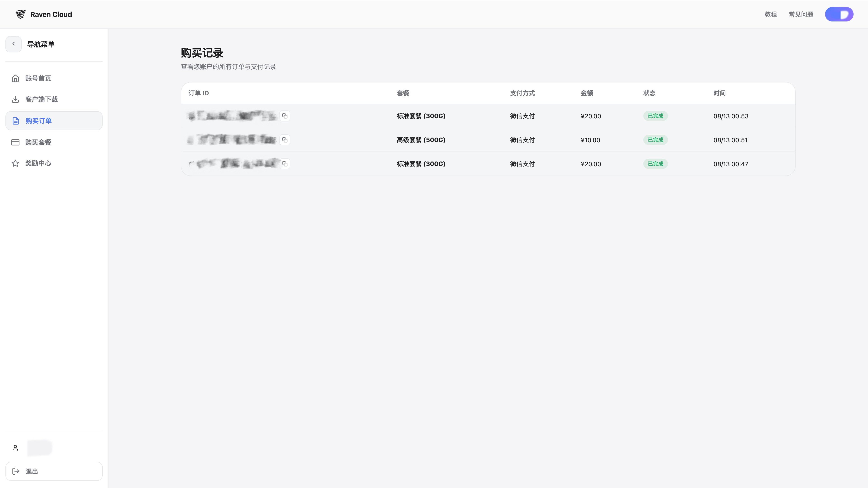Click the 导航菜单 sidebar title
The image size is (868, 488).
point(40,44)
